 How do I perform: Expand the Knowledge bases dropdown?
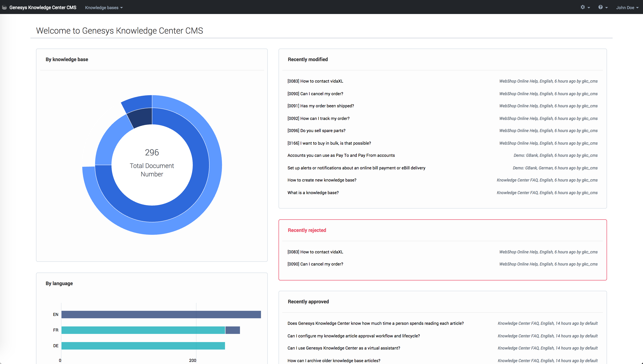[x=104, y=7]
